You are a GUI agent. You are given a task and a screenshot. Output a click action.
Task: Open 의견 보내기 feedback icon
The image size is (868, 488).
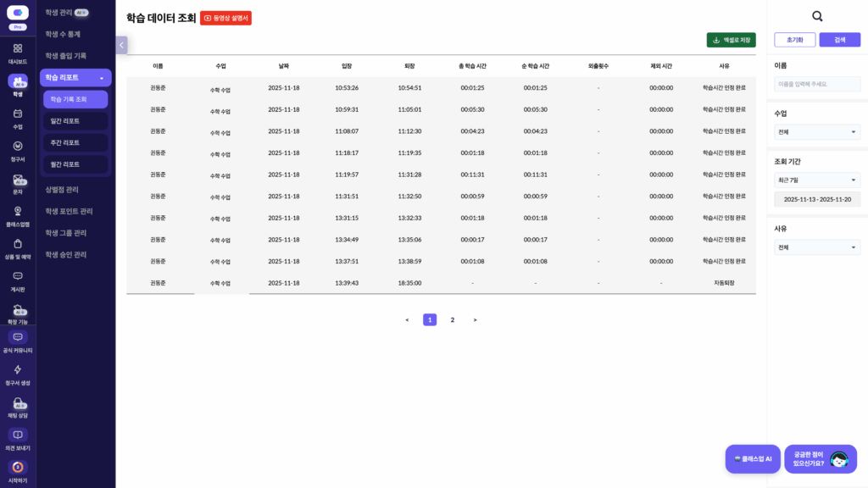click(x=18, y=435)
